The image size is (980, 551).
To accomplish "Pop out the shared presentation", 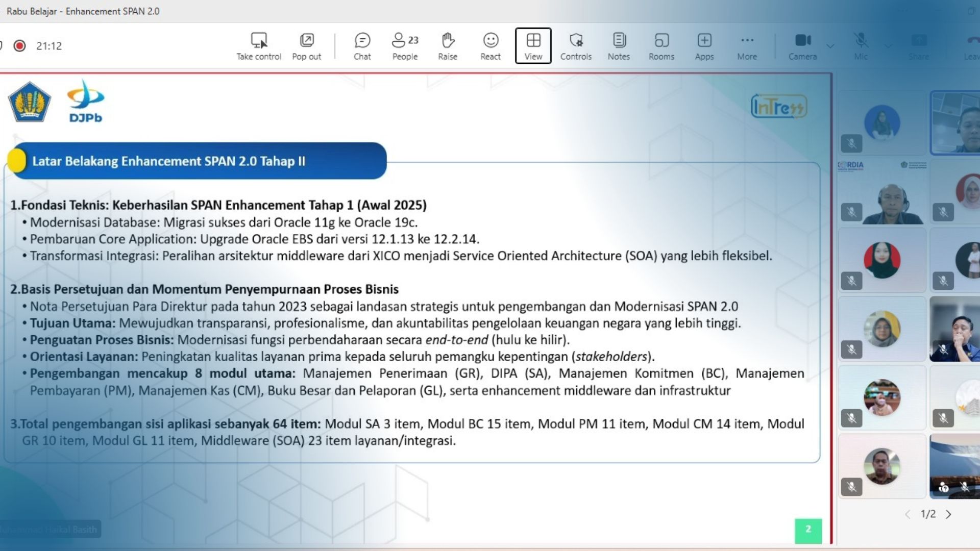I will click(306, 45).
